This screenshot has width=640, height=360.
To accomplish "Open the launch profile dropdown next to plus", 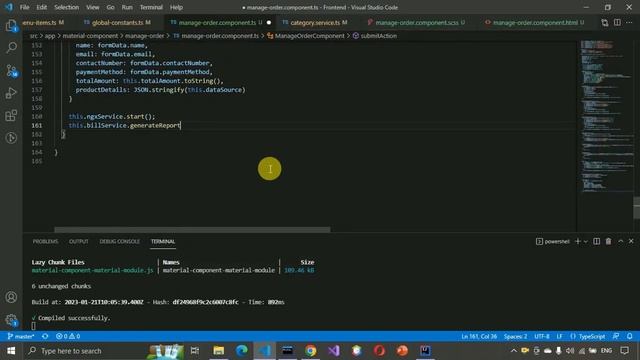I will coord(586,242).
